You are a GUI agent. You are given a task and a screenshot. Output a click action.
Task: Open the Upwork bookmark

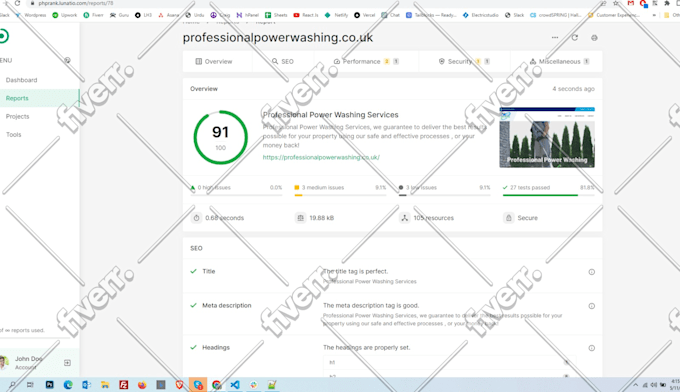pyautogui.click(x=65, y=15)
